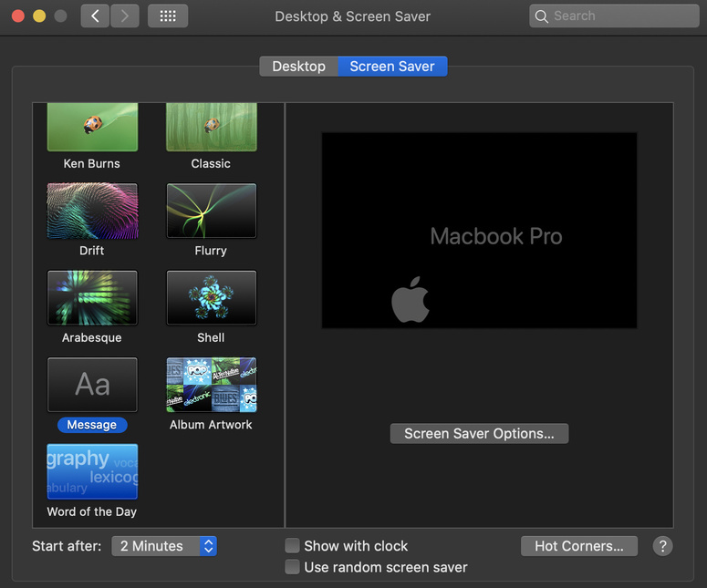This screenshot has width=707, height=588.
Task: Go back with the left chevron button
Action: tap(95, 16)
